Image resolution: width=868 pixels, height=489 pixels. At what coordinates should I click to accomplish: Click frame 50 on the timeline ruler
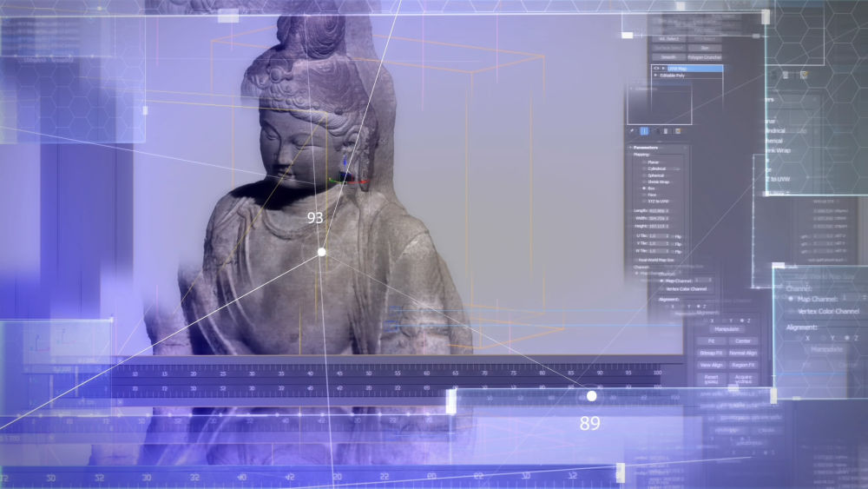368,372
